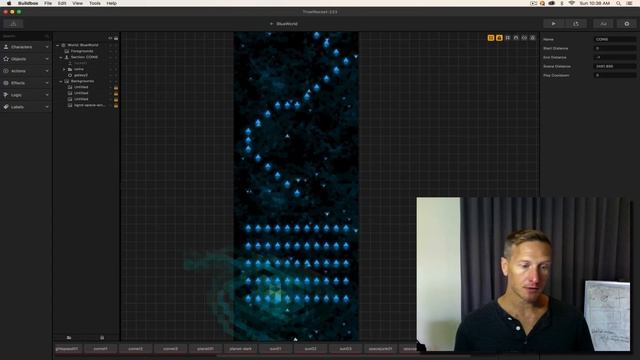The width and height of the screenshot is (640, 360).
Task: Click the Preview play button
Action: click(x=553, y=24)
